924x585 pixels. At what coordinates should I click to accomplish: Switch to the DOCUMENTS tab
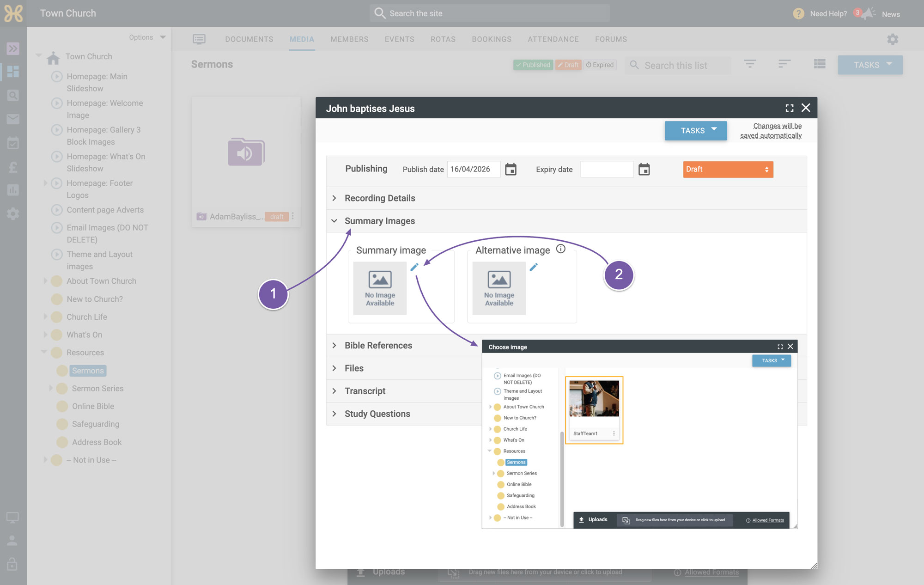(249, 39)
